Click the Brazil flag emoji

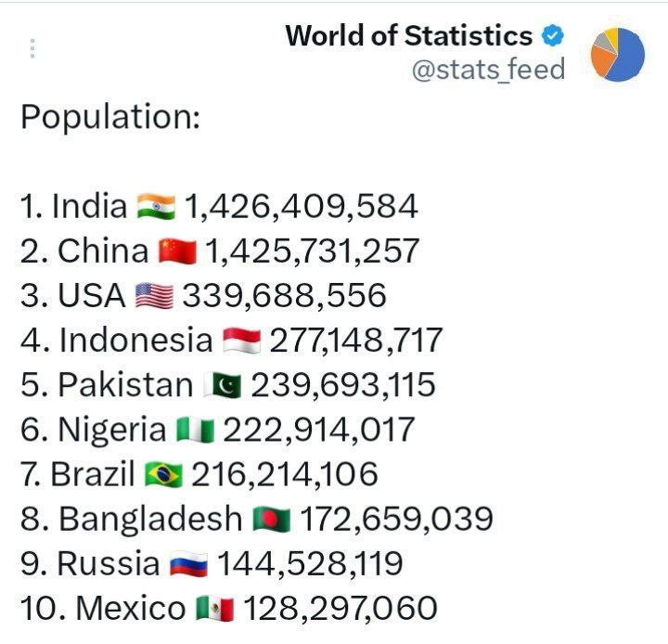164,474
